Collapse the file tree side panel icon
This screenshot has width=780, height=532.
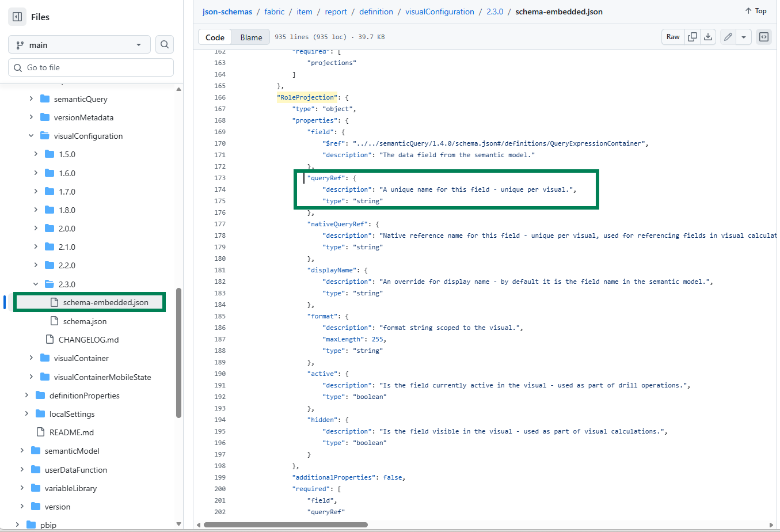pos(17,17)
